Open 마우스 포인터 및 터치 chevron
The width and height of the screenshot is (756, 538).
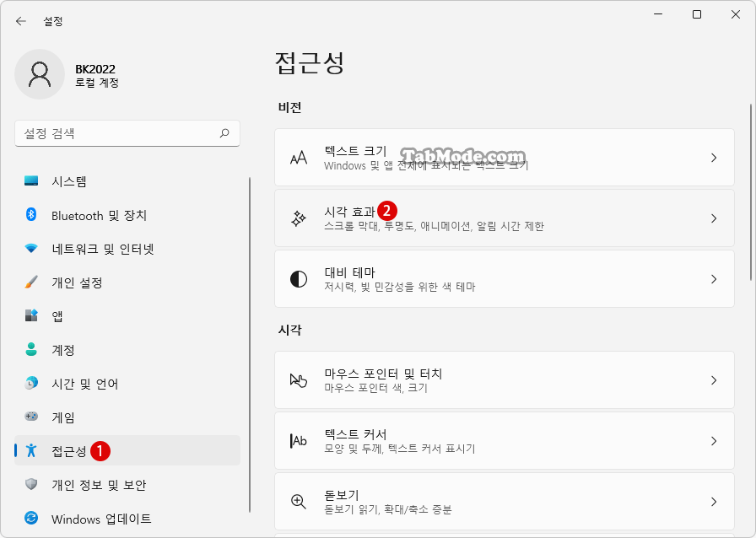(x=714, y=380)
